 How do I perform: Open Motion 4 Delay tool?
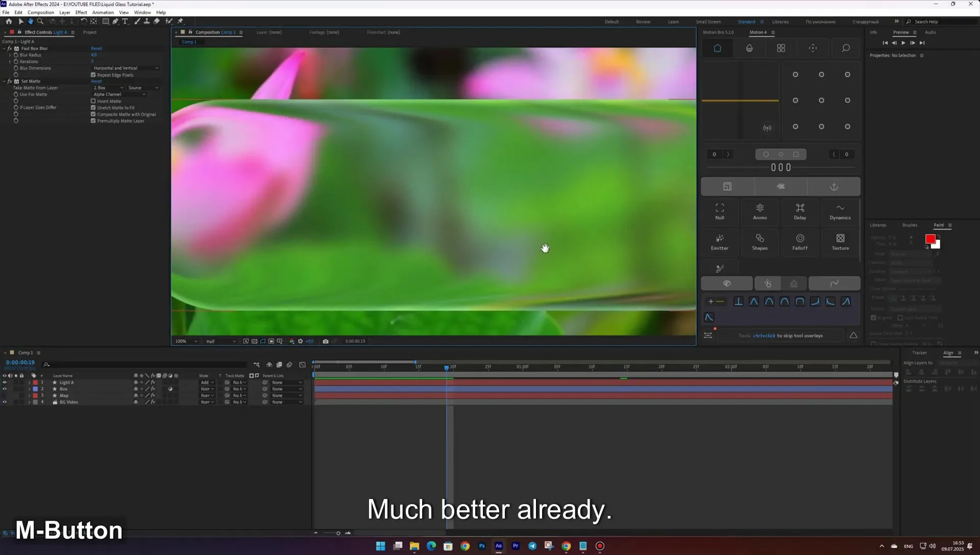800,211
